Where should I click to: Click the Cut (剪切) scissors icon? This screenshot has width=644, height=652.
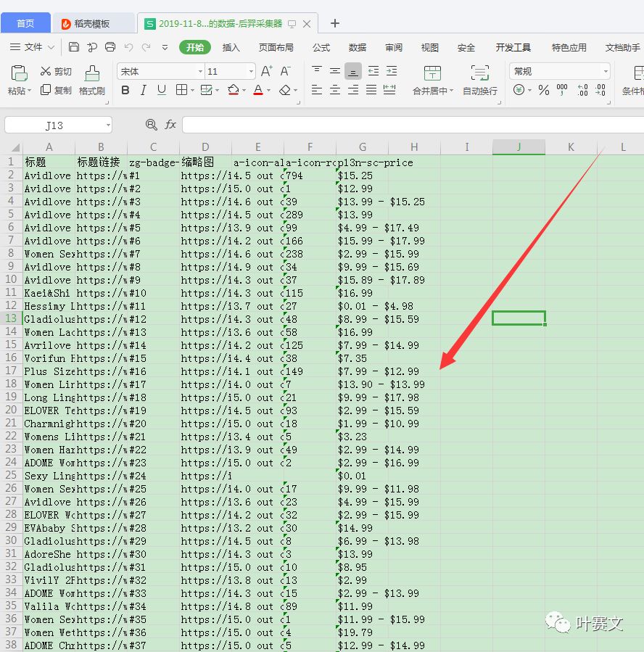point(46,71)
